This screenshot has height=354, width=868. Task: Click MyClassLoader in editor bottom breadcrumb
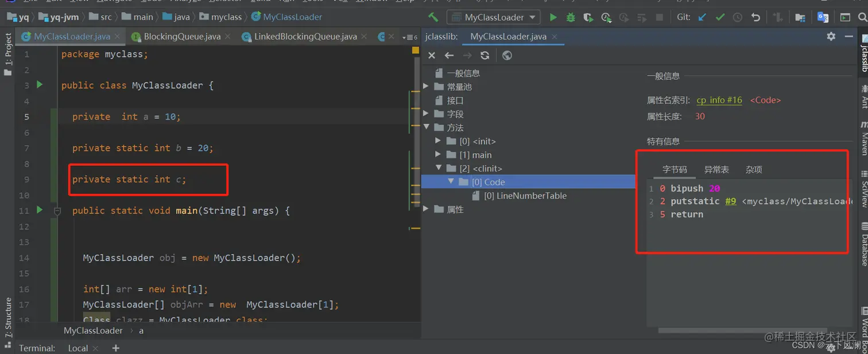click(x=93, y=330)
